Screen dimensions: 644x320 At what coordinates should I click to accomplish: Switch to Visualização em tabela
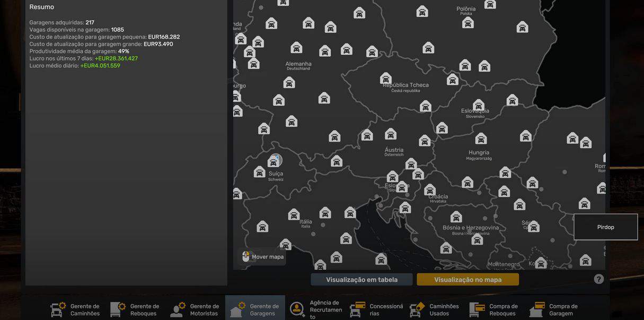(x=361, y=280)
